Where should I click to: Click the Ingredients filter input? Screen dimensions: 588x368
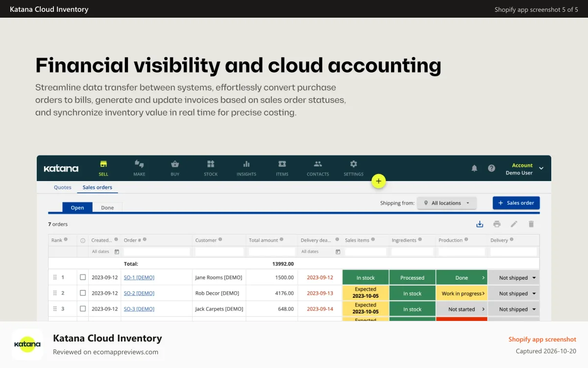click(413, 252)
